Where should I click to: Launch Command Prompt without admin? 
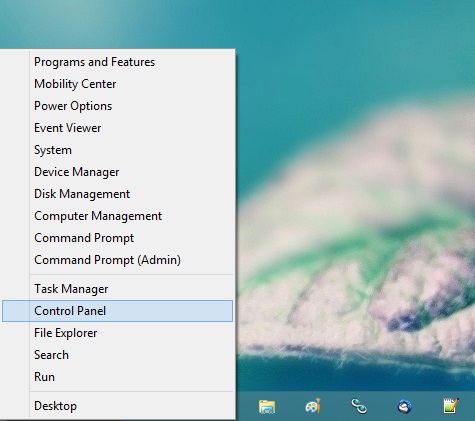117,238
